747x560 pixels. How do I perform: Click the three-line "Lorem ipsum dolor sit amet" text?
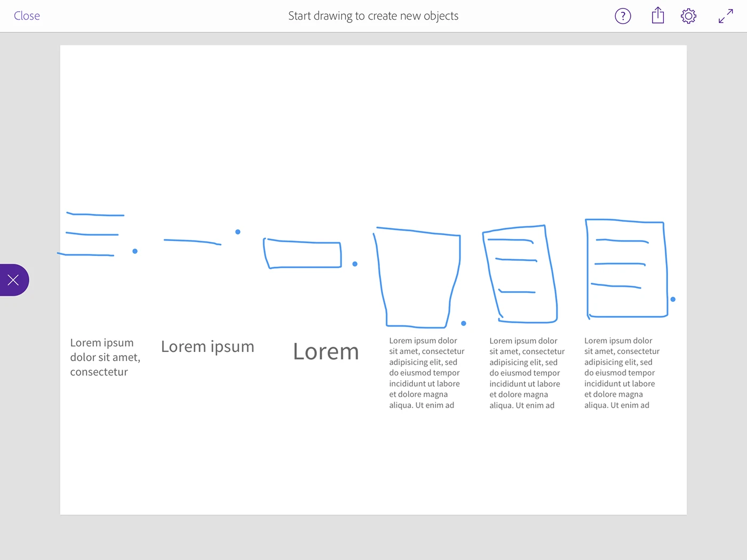(105, 357)
